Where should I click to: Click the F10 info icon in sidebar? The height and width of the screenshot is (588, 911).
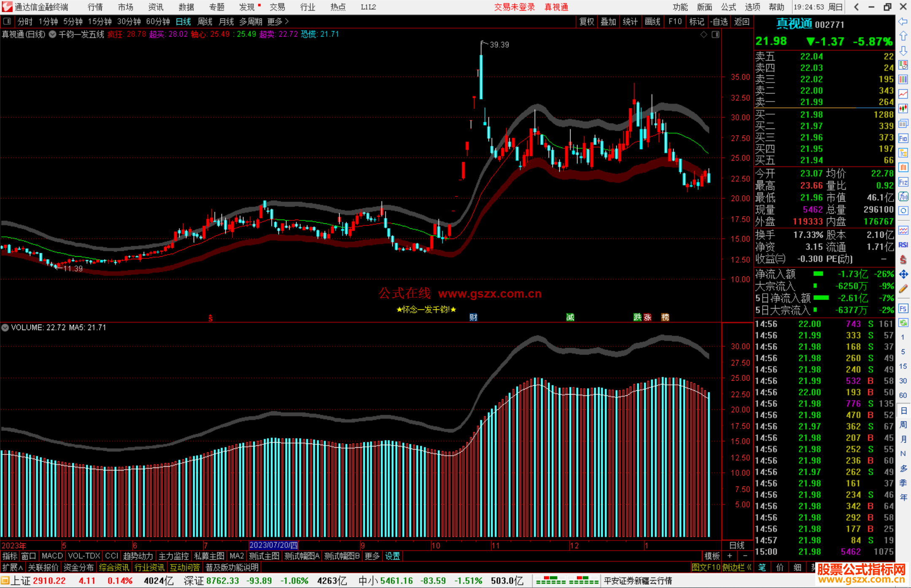pyautogui.click(x=903, y=138)
